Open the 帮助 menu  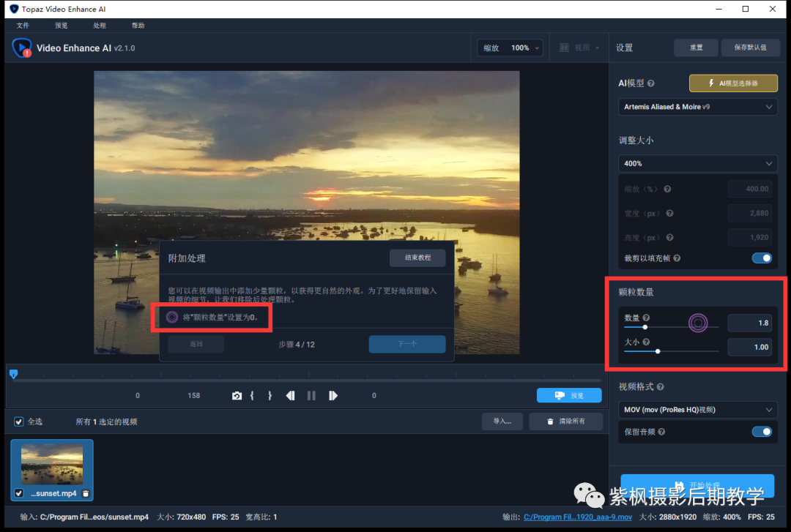[x=138, y=26]
